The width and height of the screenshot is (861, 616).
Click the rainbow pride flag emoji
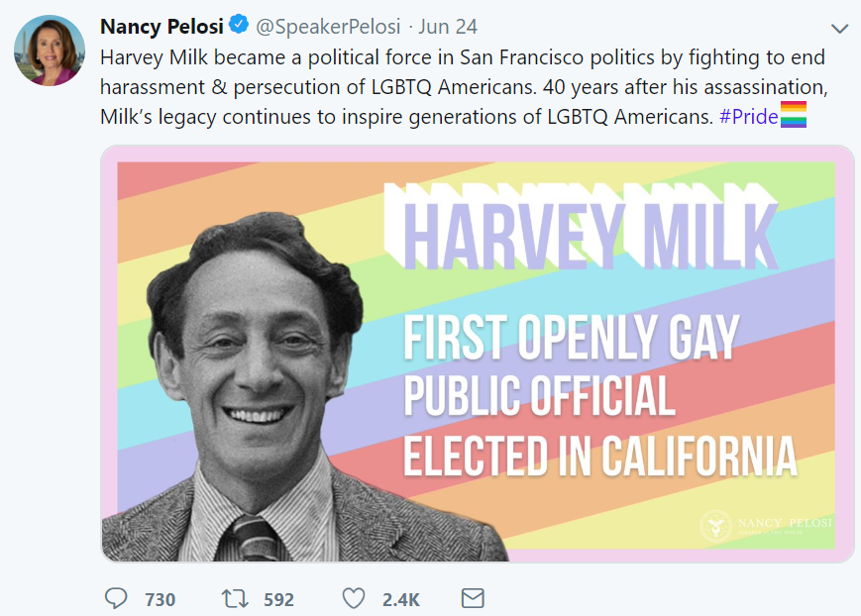coord(794,116)
